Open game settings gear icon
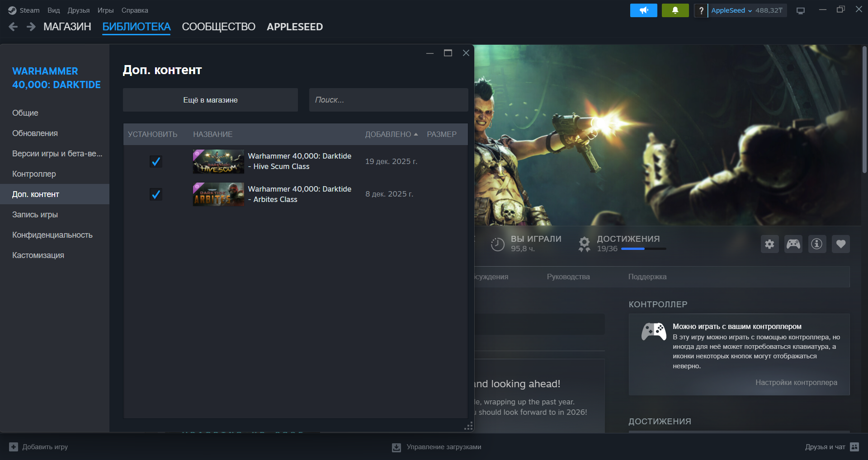The height and width of the screenshot is (460, 868). click(x=769, y=244)
